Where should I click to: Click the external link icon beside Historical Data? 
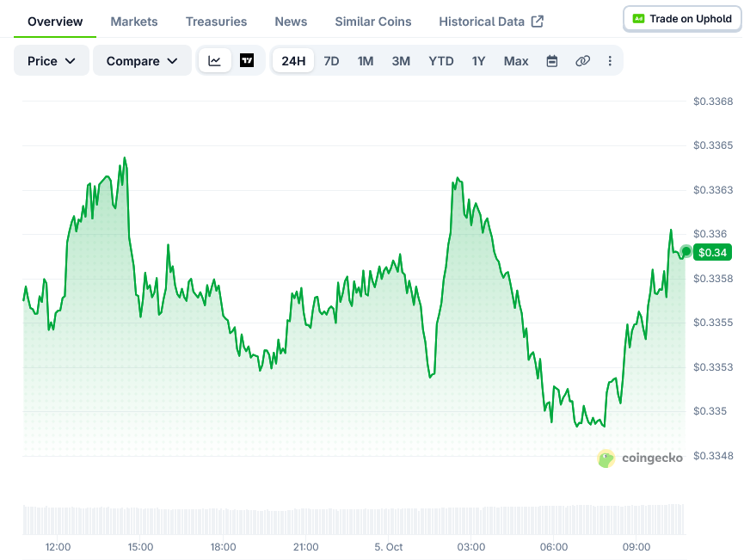click(537, 22)
